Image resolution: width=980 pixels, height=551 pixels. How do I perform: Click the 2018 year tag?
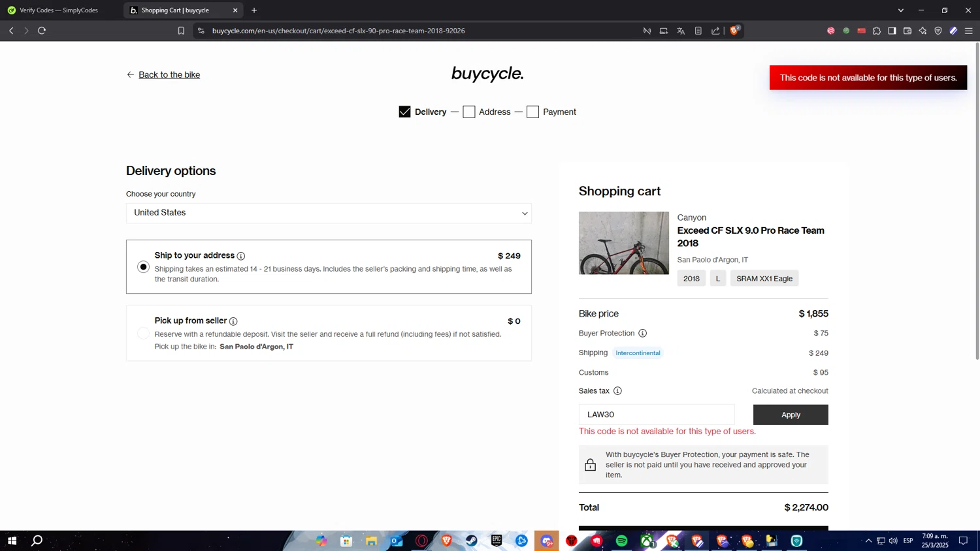[x=691, y=279]
